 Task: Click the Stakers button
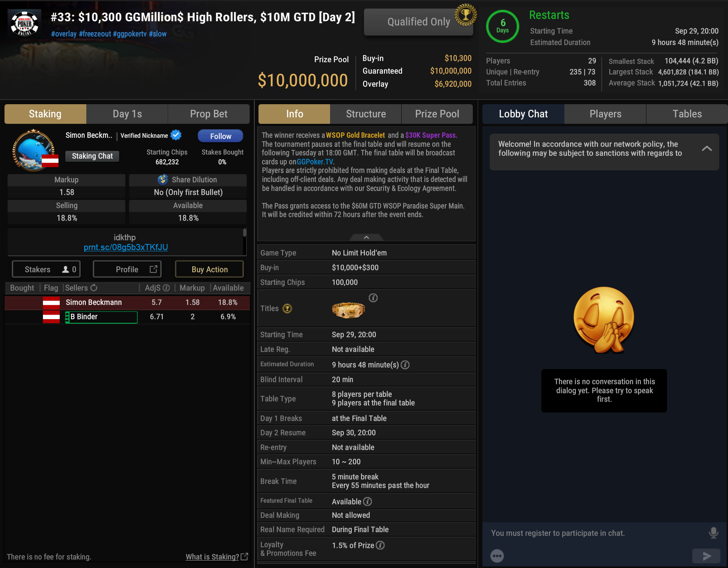click(46, 269)
